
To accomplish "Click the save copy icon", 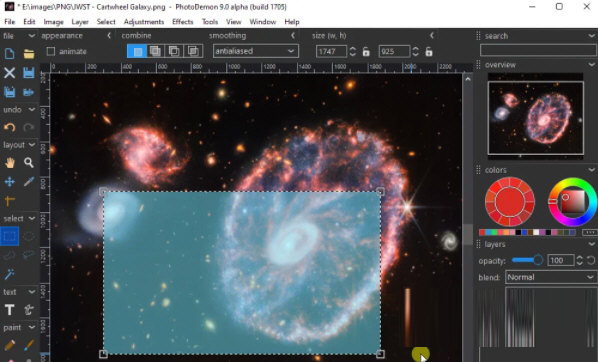I will [x=10, y=92].
